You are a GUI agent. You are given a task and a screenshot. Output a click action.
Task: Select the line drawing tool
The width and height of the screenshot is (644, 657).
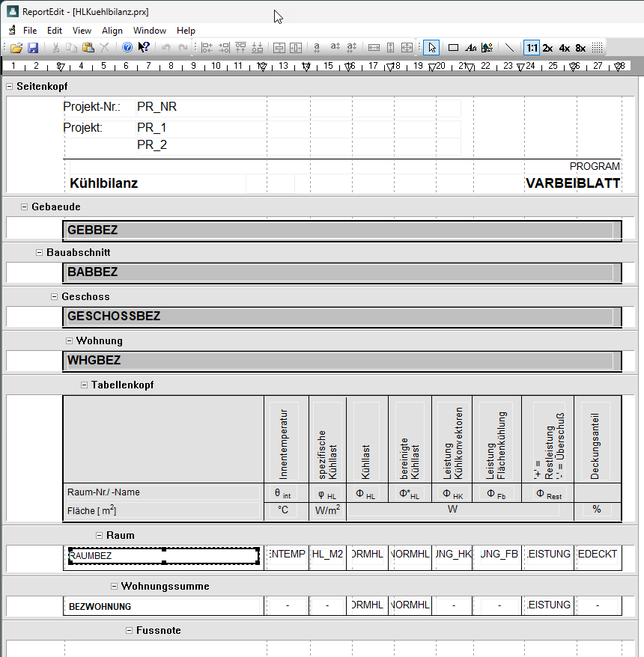point(509,48)
